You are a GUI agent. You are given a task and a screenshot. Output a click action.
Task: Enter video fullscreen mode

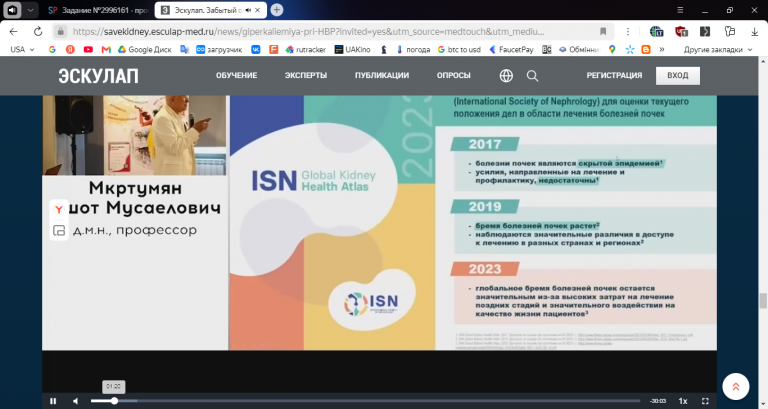click(x=705, y=401)
